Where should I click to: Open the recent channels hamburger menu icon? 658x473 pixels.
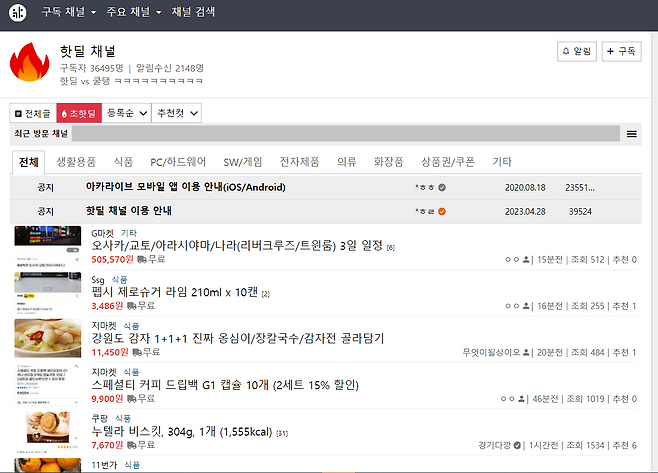click(x=631, y=133)
